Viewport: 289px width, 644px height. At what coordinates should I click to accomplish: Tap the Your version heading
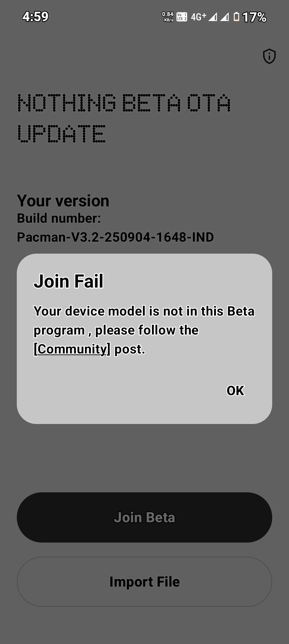point(63,201)
